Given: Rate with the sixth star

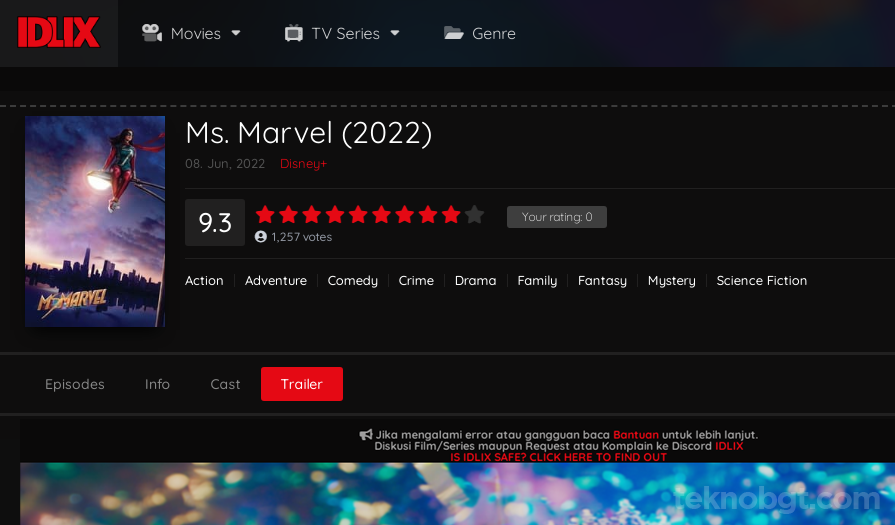Looking at the screenshot, I should pos(381,215).
